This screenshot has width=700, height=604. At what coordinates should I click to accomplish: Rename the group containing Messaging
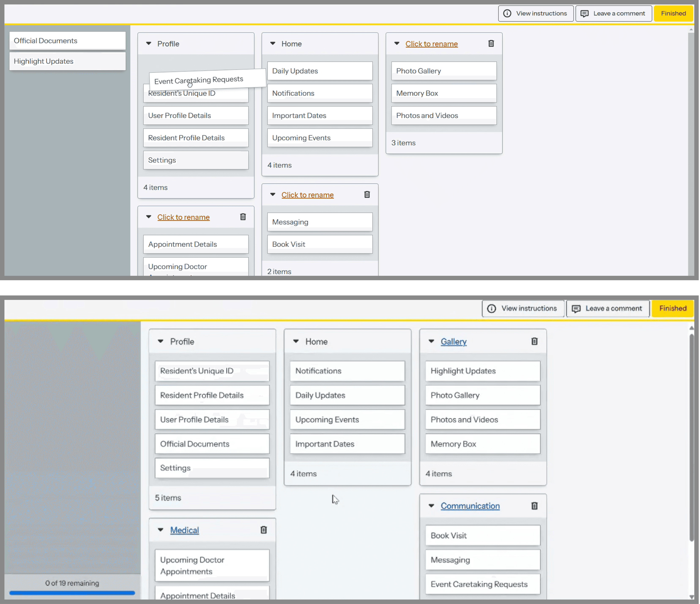point(308,195)
